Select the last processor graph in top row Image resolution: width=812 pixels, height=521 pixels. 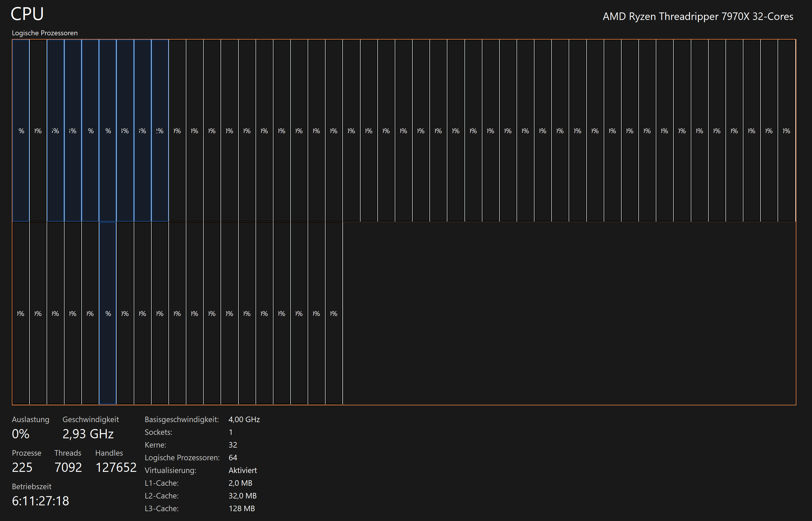tap(786, 131)
